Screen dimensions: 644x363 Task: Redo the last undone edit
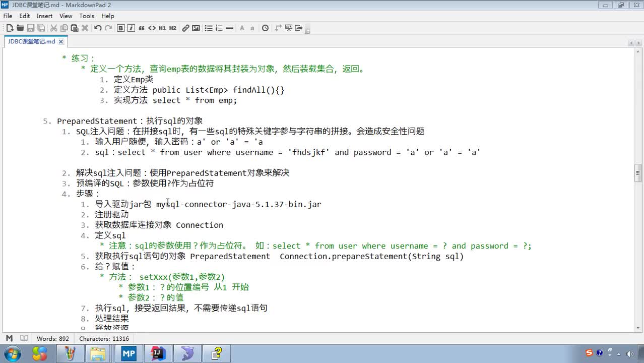108,28
